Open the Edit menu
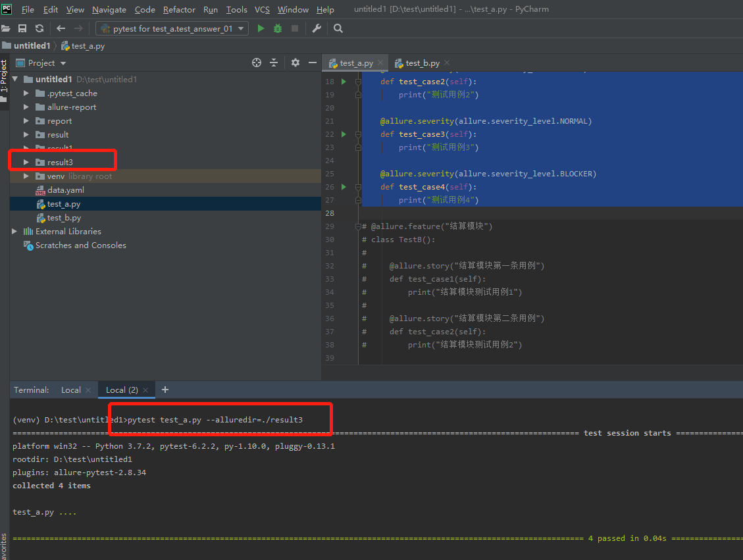This screenshot has height=560, width=743. pyautogui.click(x=50, y=9)
